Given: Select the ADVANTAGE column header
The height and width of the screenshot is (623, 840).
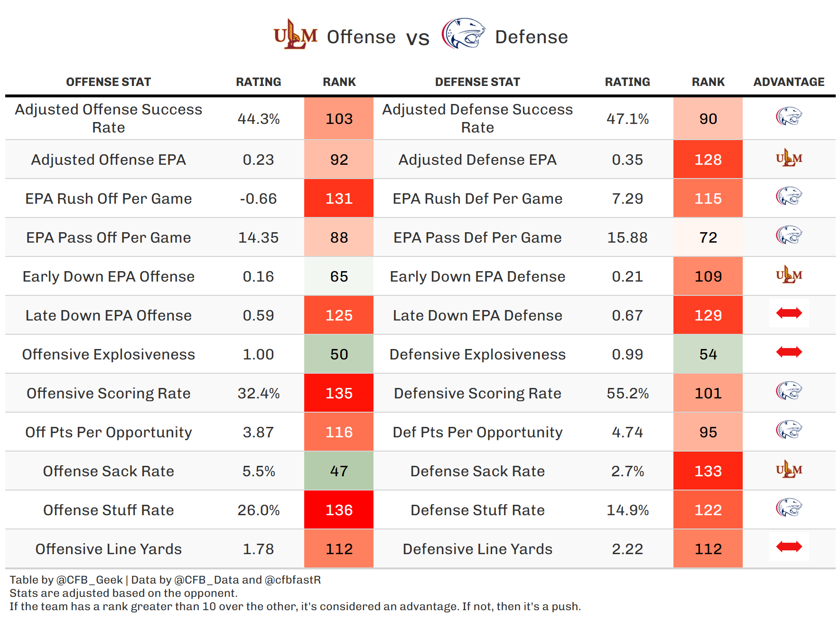Looking at the screenshot, I should coord(789,82).
